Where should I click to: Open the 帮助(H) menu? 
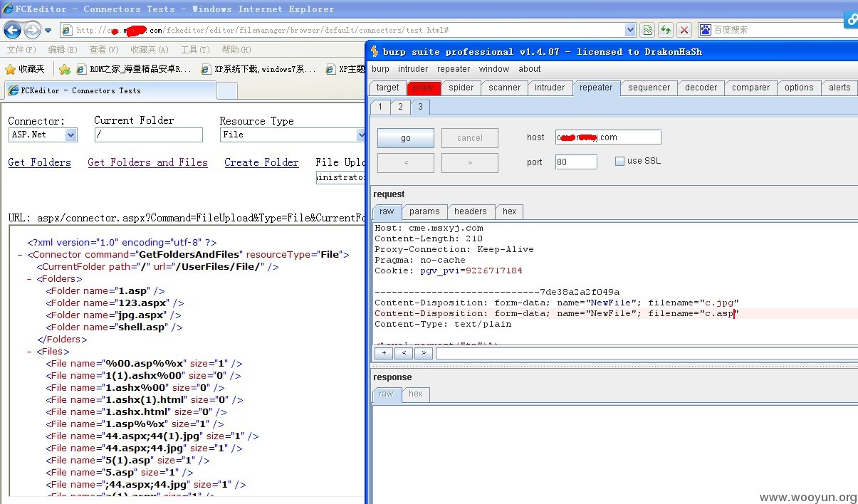236,50
